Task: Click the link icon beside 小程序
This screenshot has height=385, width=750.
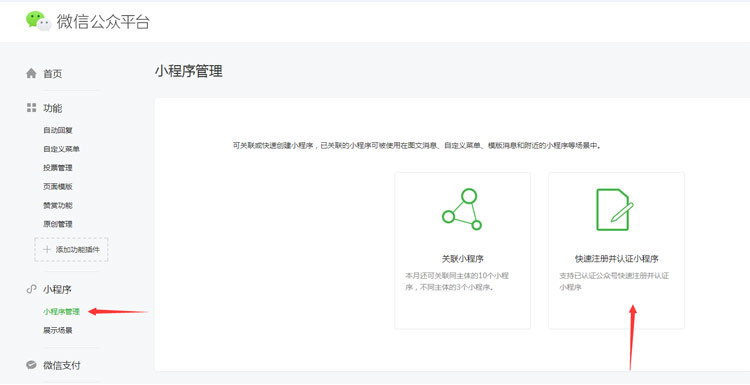Action: tap(31, 289)
